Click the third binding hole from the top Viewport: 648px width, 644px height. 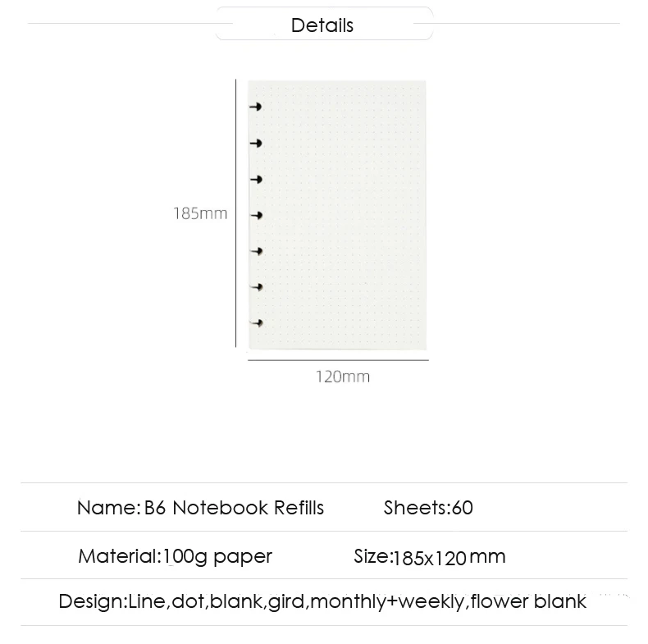click(255, 179)
